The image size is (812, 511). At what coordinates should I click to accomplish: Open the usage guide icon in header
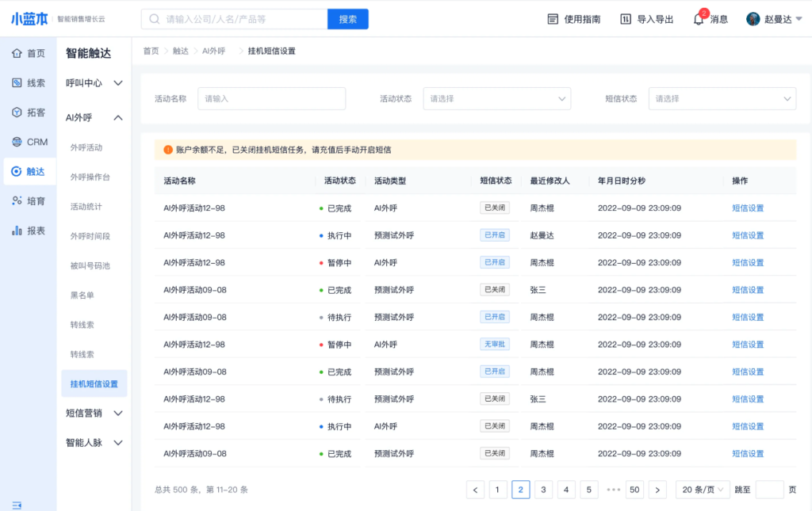click(x=553, y=19)
